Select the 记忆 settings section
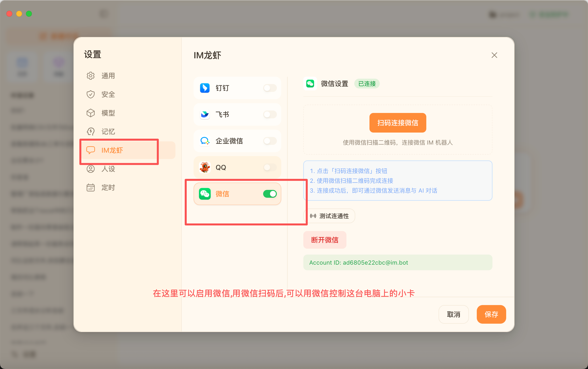 [108, 132]
